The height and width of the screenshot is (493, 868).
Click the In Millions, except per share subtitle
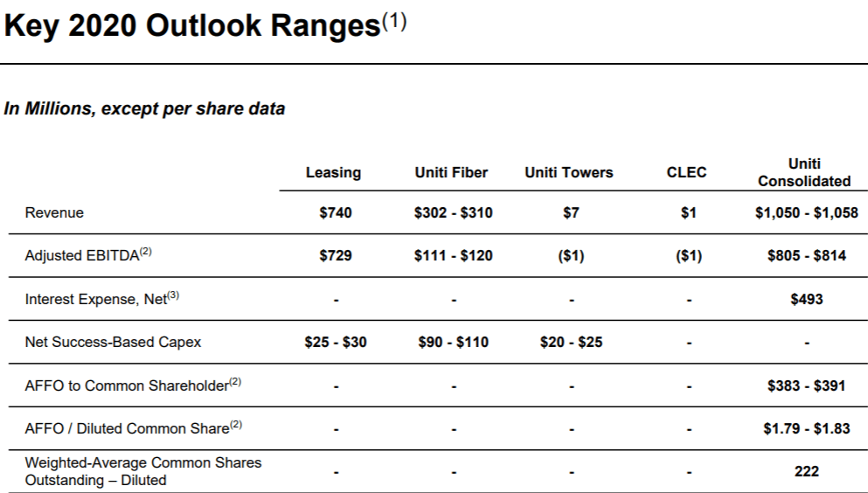144,109
